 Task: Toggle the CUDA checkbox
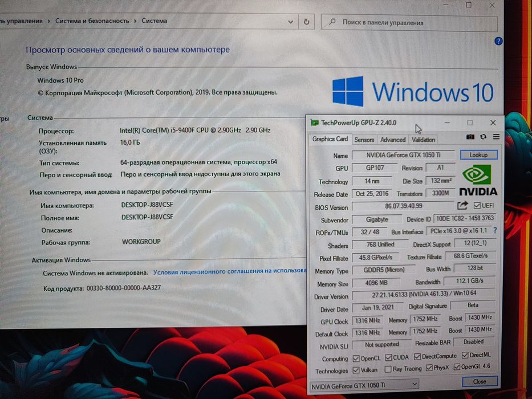(389, 357)
